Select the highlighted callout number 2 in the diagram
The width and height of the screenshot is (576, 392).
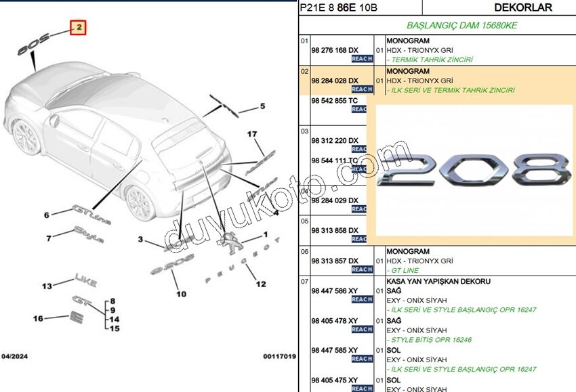[78, 28]
